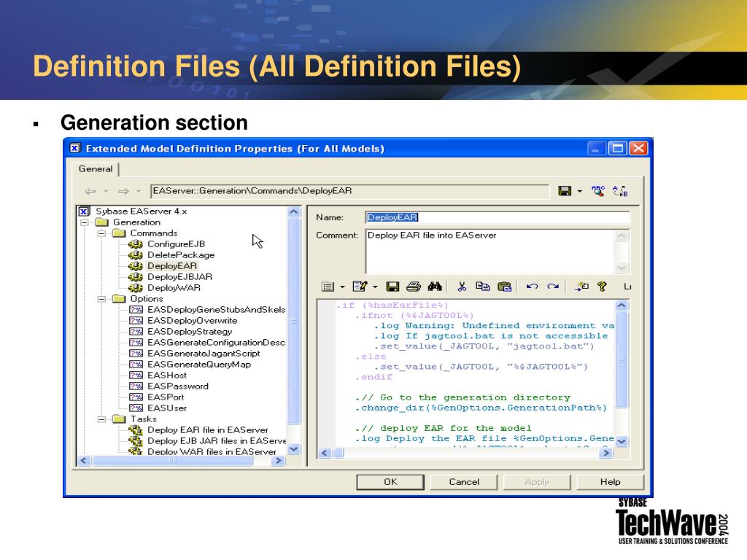Collapse the Generation folder
Image resolution: width=747 pixels, height=560 pixels.
(85, 222)
